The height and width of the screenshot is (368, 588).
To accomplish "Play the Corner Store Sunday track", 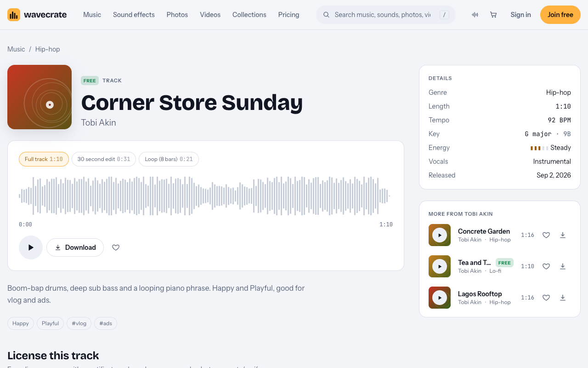I will tap(31, 247).
